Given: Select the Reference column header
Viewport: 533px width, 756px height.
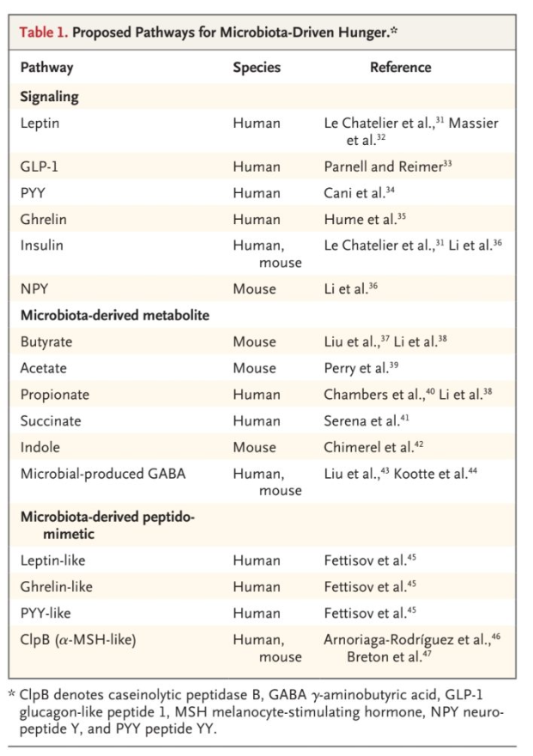Looking at the screenshot, I should click(x=400, y=68).
